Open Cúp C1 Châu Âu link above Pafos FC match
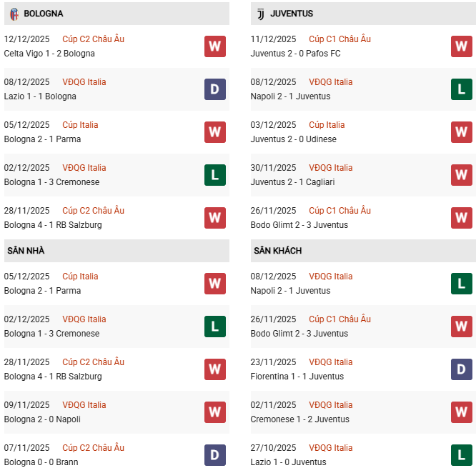476x473 pixels. pos(339,39)
